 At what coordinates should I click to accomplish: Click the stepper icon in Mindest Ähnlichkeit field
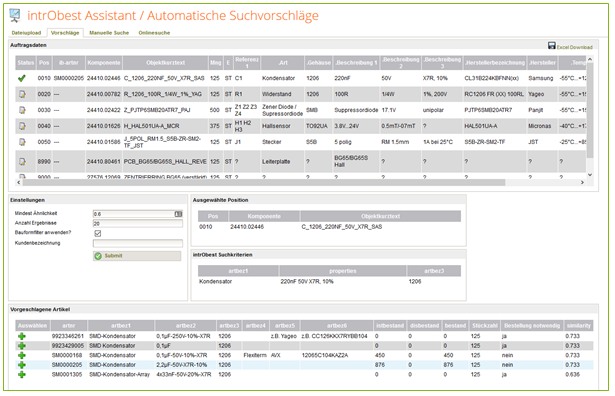pos(178,214)
